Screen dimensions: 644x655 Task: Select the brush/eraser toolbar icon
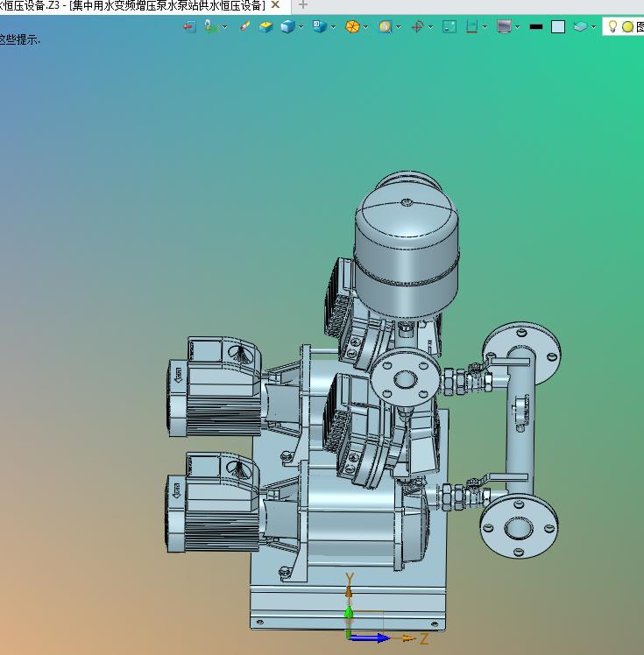click(245, 26)
